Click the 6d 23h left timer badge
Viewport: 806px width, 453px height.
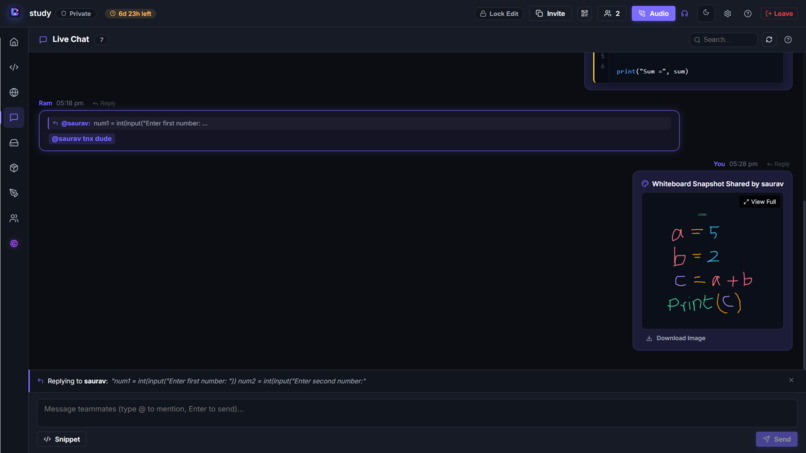131,14
